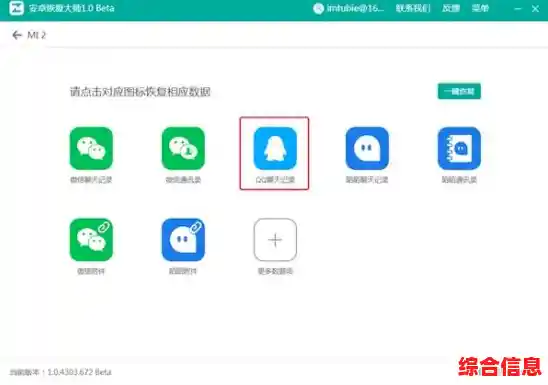Click the green 一键恢复 one-click button
The width and height of the screenshot is (548, 385).
[x=459, y=91]
